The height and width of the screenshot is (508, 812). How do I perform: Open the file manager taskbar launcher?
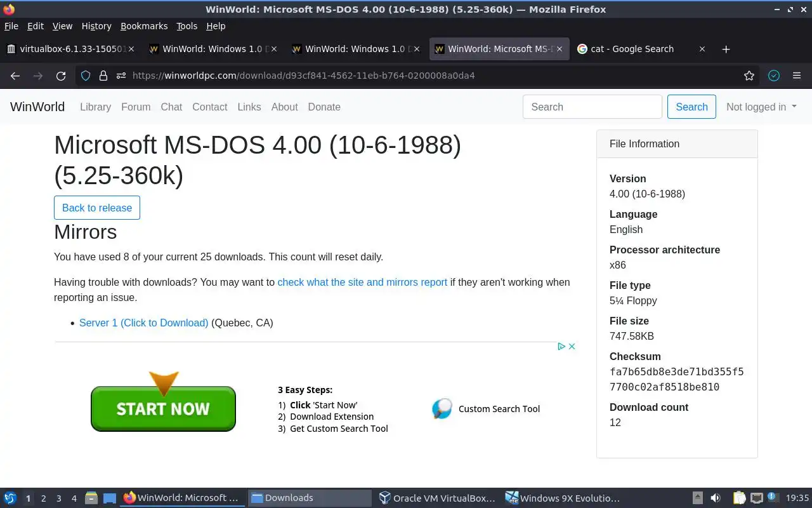(91, 498)
